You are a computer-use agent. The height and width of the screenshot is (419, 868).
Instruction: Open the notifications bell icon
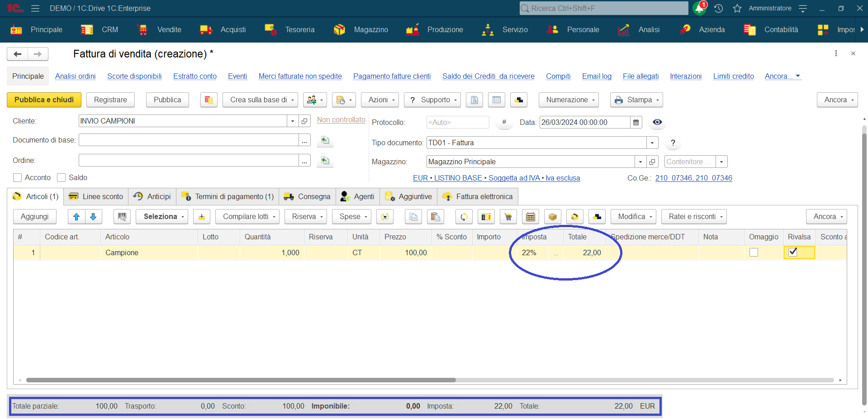tap(700, 8)
